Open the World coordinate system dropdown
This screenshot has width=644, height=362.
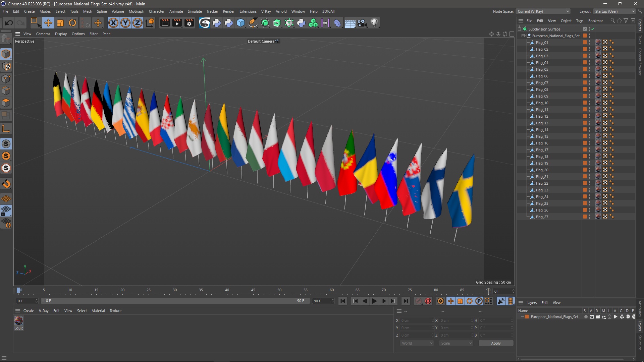[417, 343]
